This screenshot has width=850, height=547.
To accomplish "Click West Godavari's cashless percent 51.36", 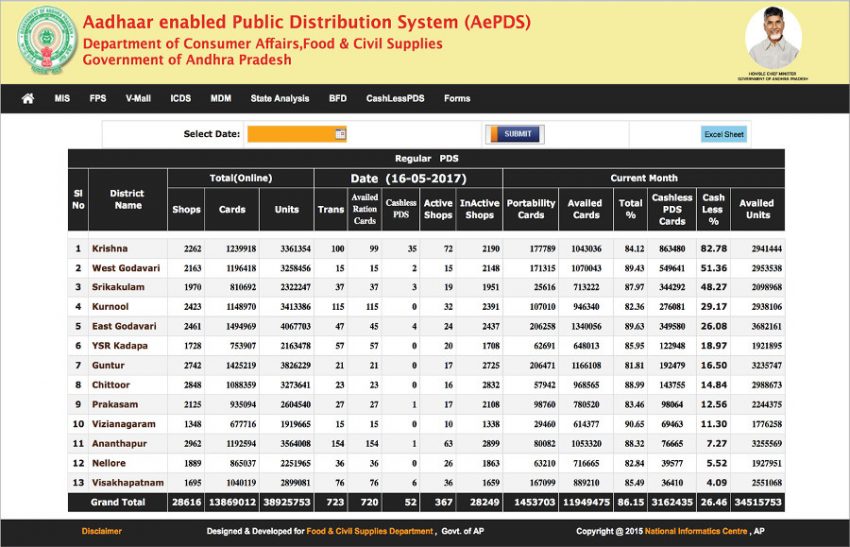I will [x=713, y=268].
